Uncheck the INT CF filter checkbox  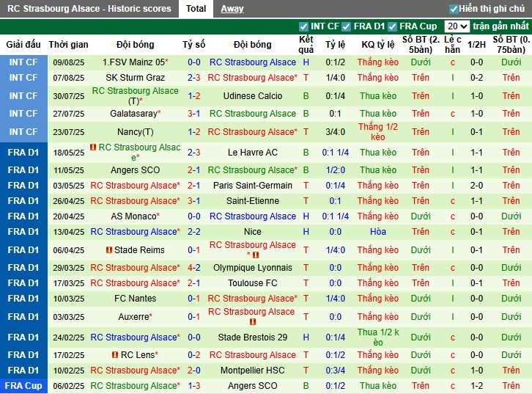[304, 26]
